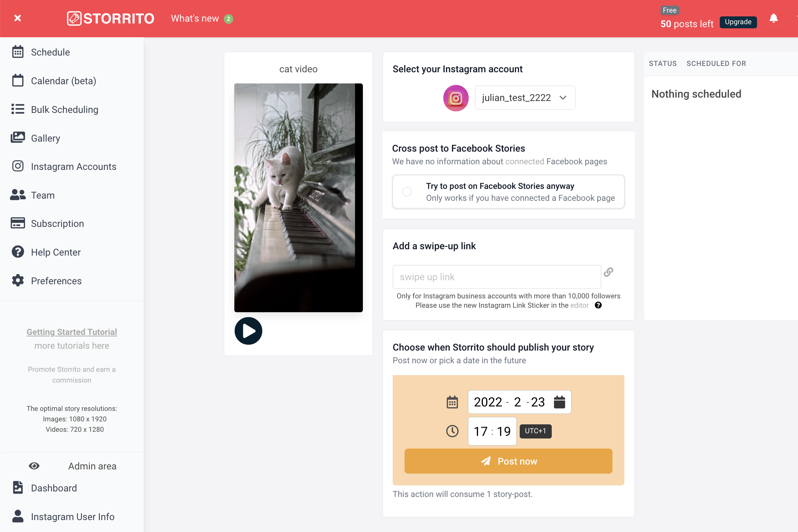The height and width of the screenshot is (532, 798).
Task: Click the Calendar (beta) sidebar icon
Action: point(18,81)
